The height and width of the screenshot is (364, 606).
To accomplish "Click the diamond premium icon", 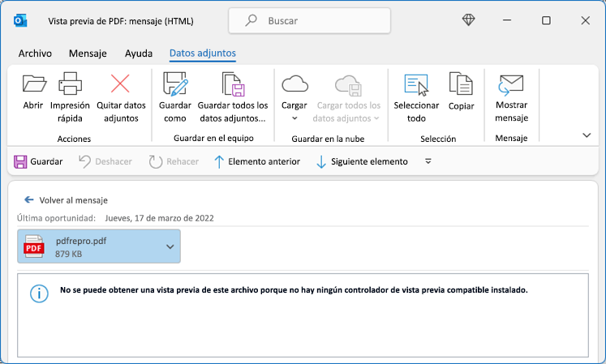I will [x=468, y=19].
